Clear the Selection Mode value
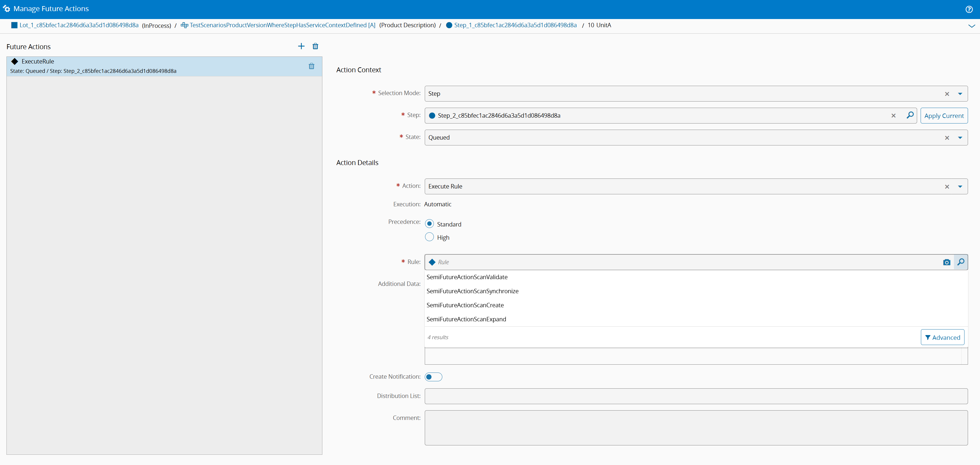The height and width of the screenshot is (465, 980). 947,94
